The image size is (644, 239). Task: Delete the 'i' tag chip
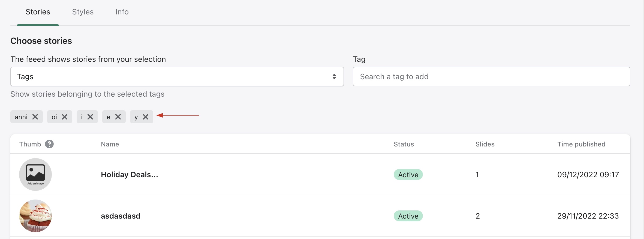(x=90, y=117)
